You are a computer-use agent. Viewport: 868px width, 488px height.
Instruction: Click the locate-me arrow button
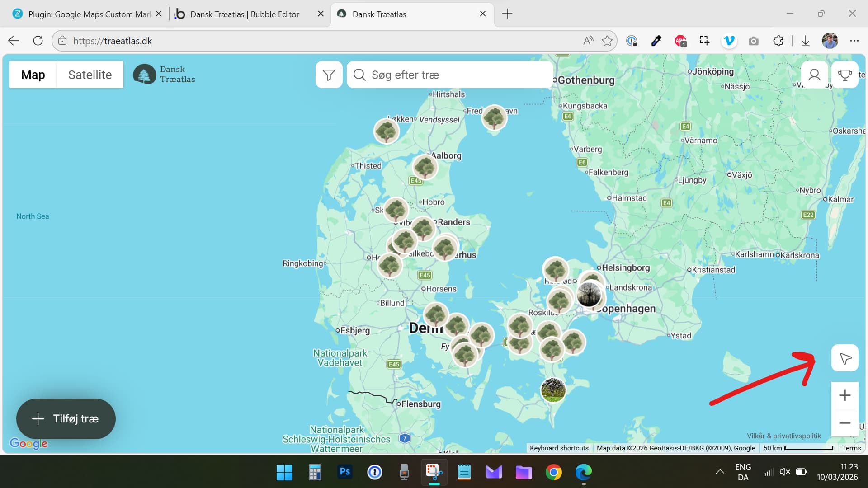[x=844, y=358]
